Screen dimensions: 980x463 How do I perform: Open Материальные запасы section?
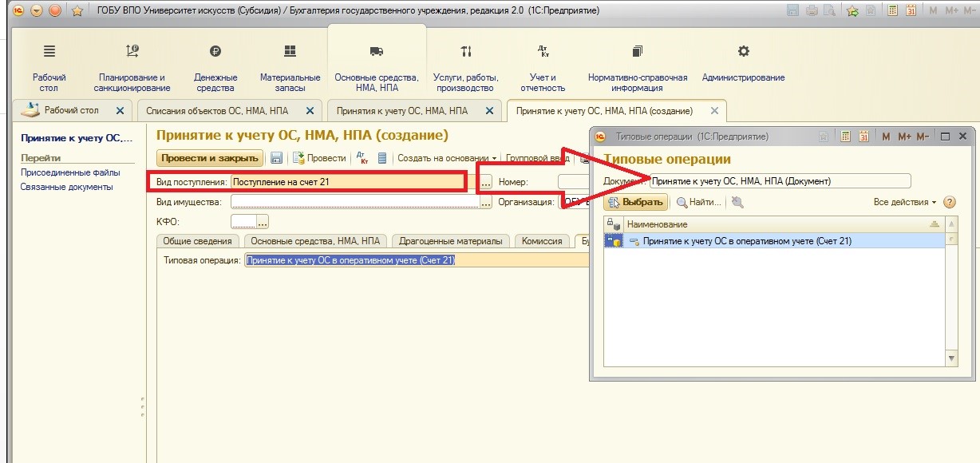point(290,69)
